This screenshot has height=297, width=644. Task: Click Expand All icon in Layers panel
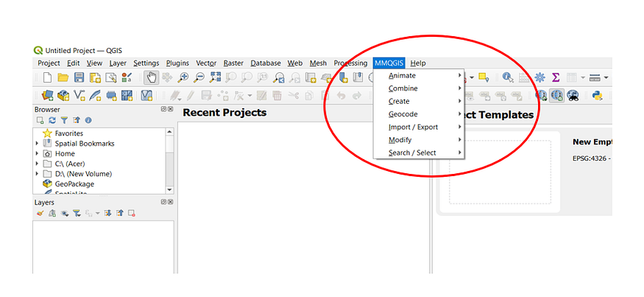pos(107,213)
